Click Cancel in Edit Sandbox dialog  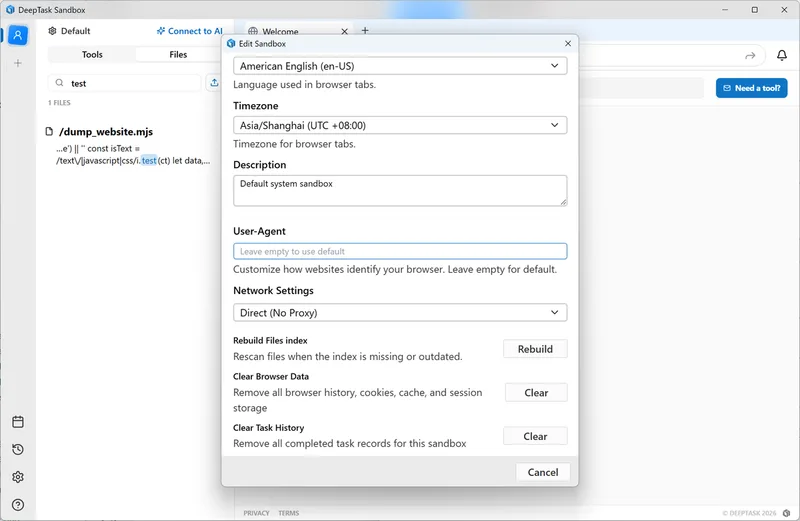[543, 472]
